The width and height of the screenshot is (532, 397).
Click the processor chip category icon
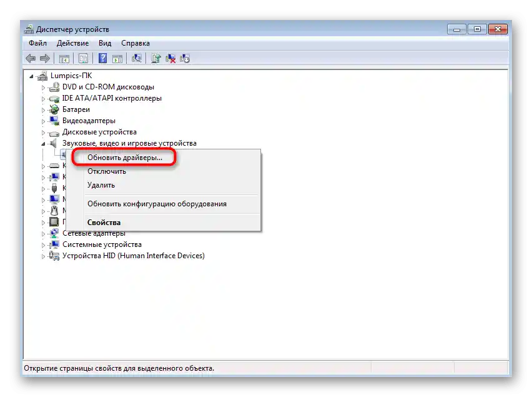point(54,222)
